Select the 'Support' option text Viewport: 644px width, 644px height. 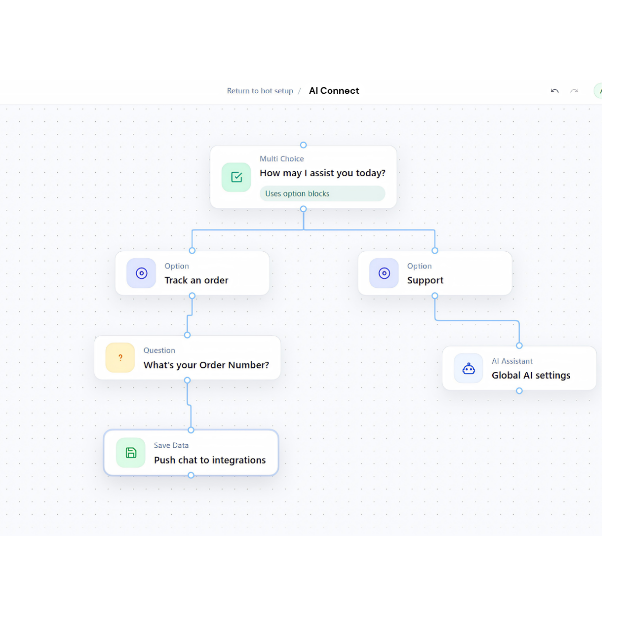tap(425, 280)
